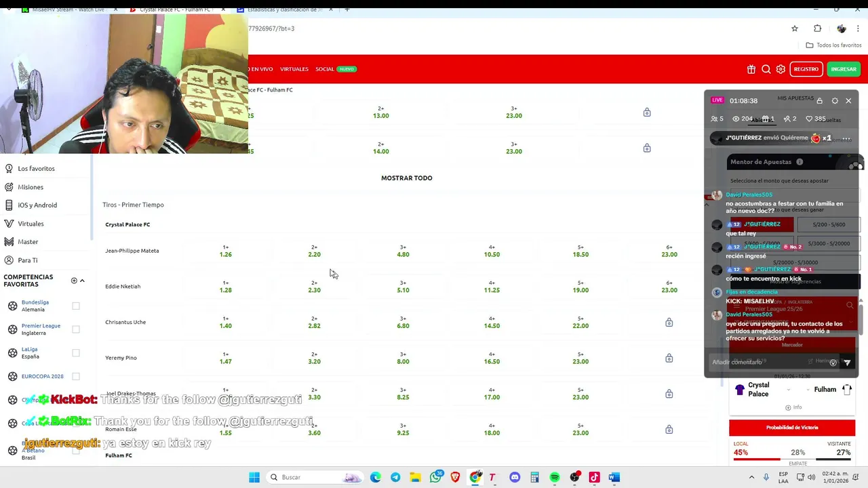Click the INGRESAR button

(844, 69)
